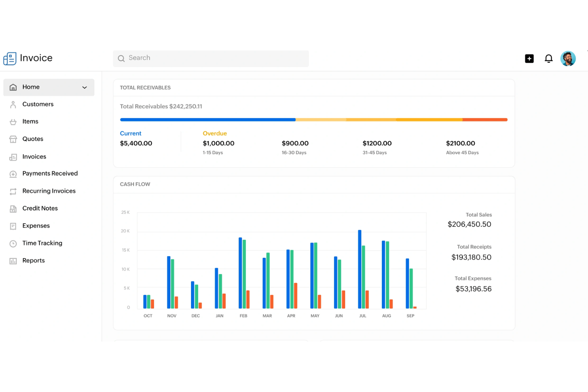Switch to the Home tab

[31, 87]
